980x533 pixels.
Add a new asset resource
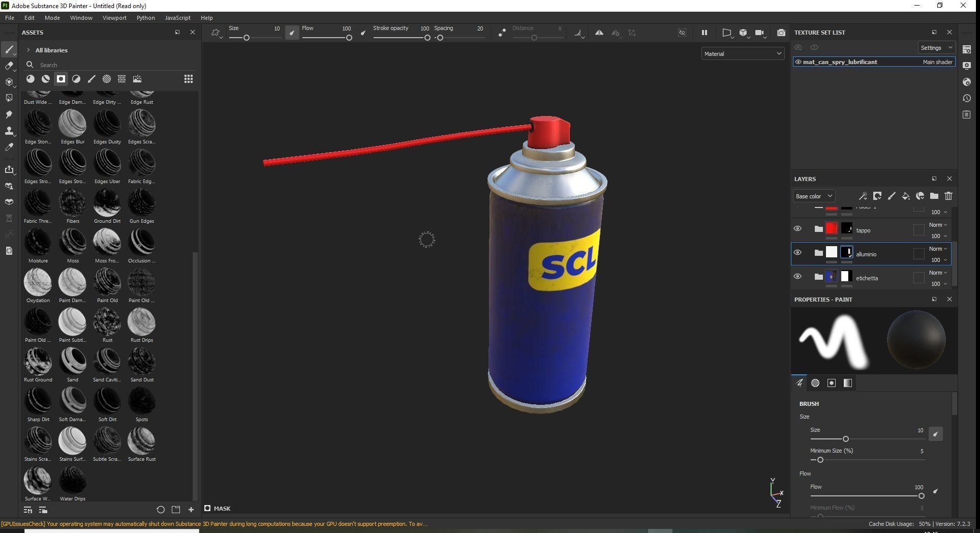click(191, 510)
